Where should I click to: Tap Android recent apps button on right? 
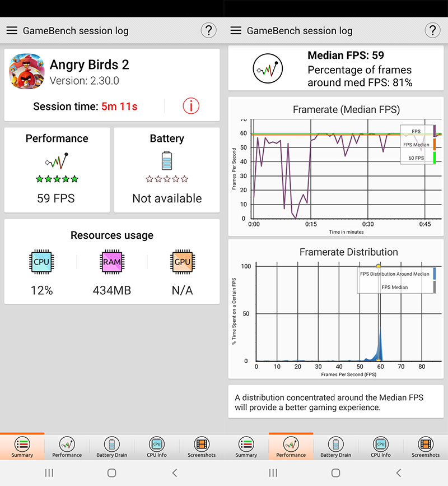[273, 473]
